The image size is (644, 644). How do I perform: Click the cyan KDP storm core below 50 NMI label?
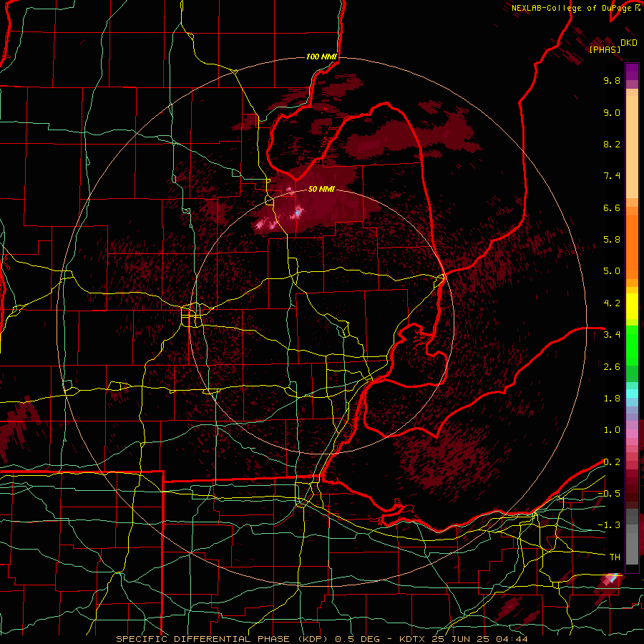pos(298,213)
